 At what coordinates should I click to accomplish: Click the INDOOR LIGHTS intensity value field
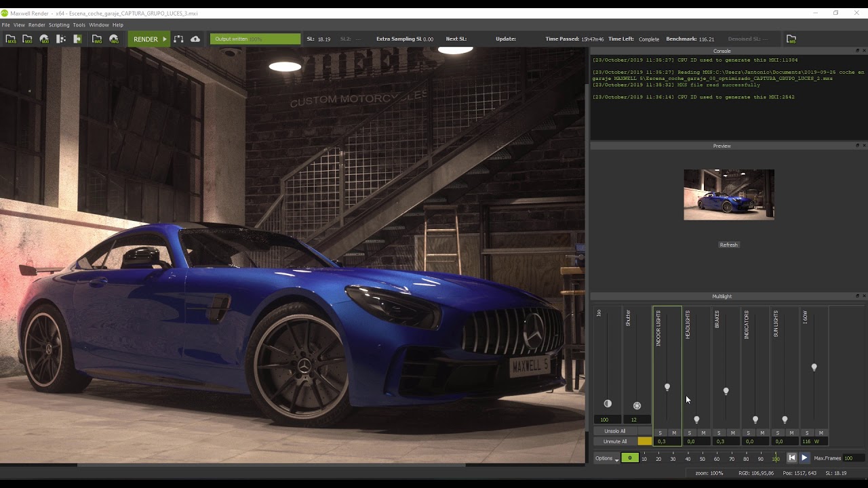(667, 441)
